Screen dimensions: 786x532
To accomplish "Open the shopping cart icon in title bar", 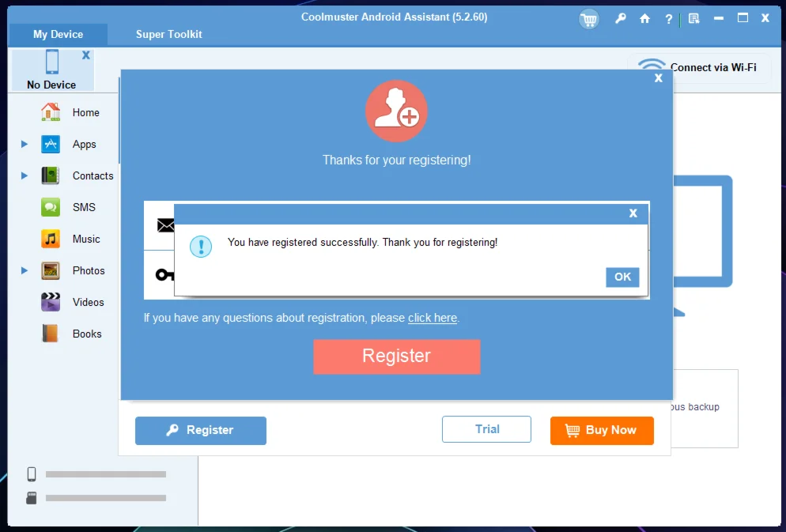I will tap(588, 20).
